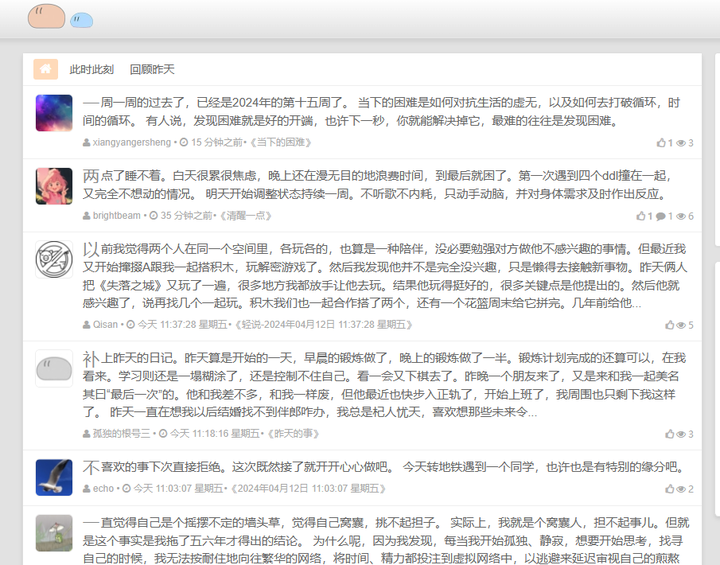Open post 《轻说-2024年04月12日 11:37:28 星期五》
This screenshot has width=720, height=565.
(x=324, y=325)
